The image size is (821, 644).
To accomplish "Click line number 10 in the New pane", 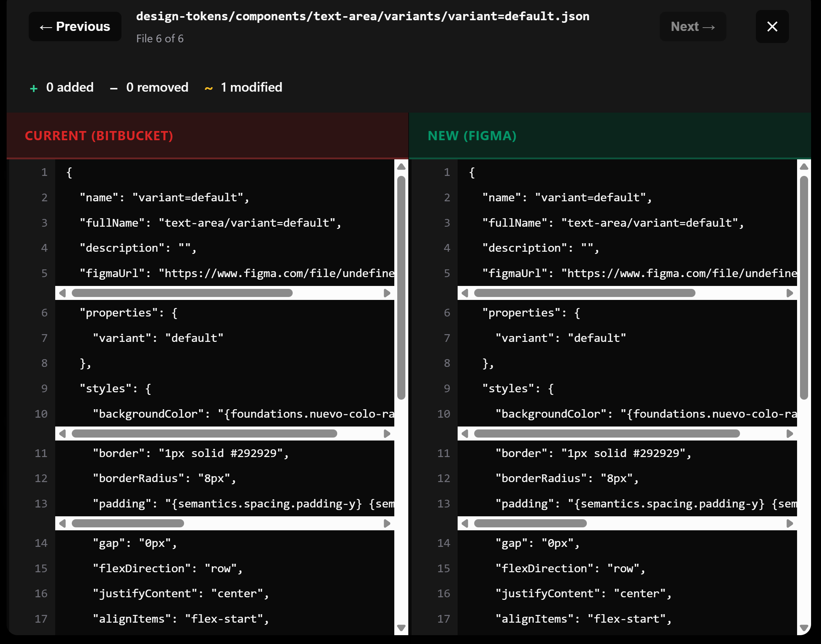I will pyautogui.click(x=444, y=414).
